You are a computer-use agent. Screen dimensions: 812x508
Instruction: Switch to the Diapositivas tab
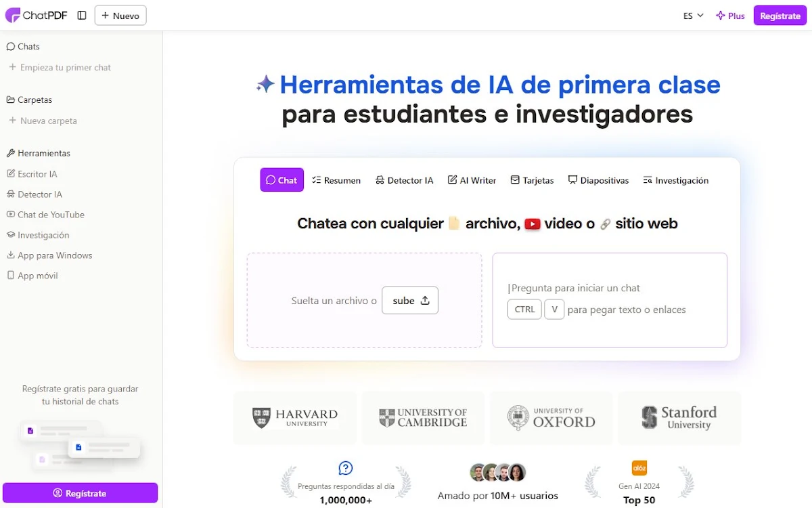[598, 180]
